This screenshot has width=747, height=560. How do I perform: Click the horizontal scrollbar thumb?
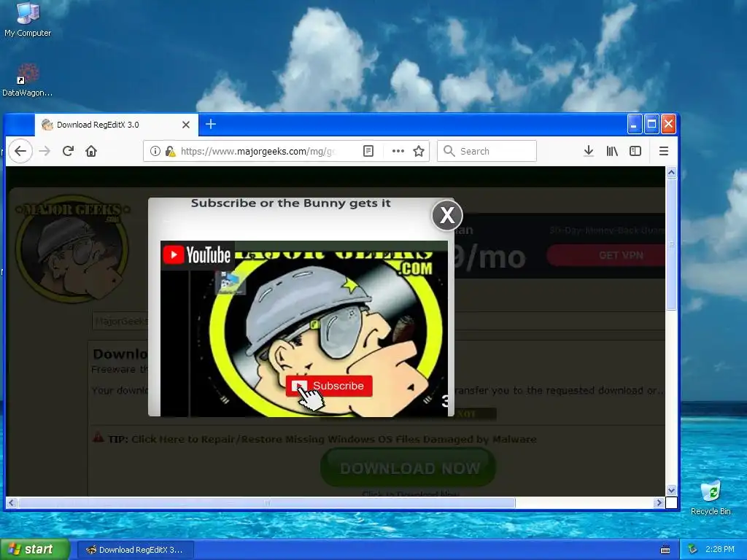coord(267,502)
